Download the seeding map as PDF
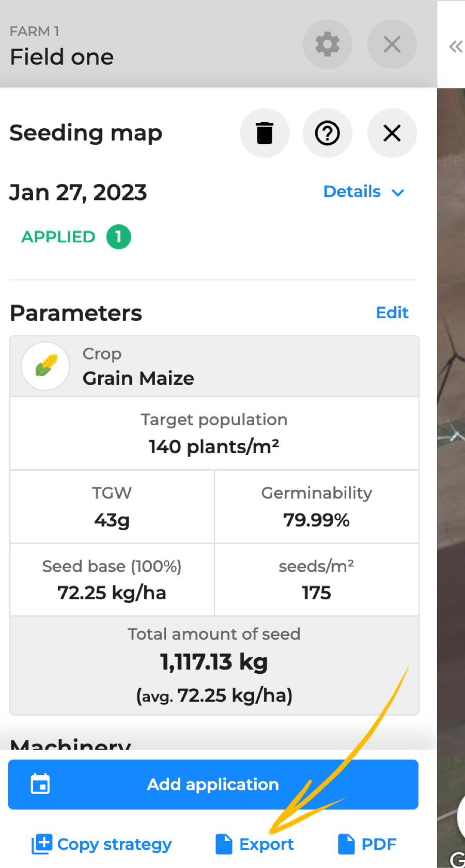Screen dimensions: 465x868 tap(379, 844)
